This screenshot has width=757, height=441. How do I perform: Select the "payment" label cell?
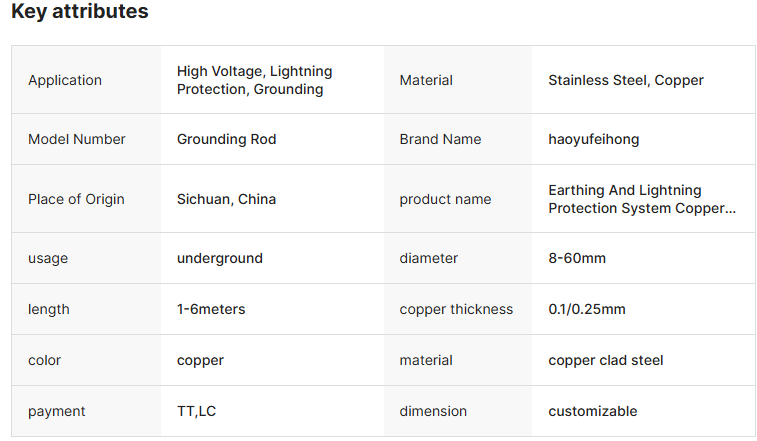pos(57,411)
